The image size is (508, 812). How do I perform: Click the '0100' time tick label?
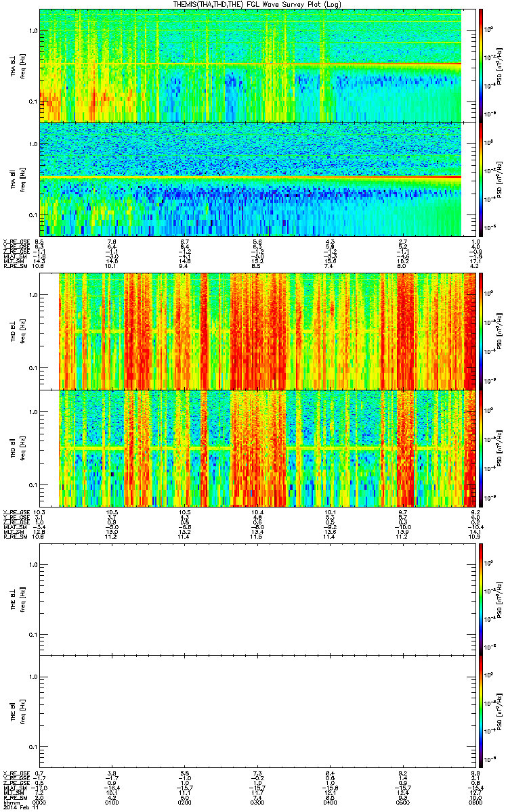110,803
